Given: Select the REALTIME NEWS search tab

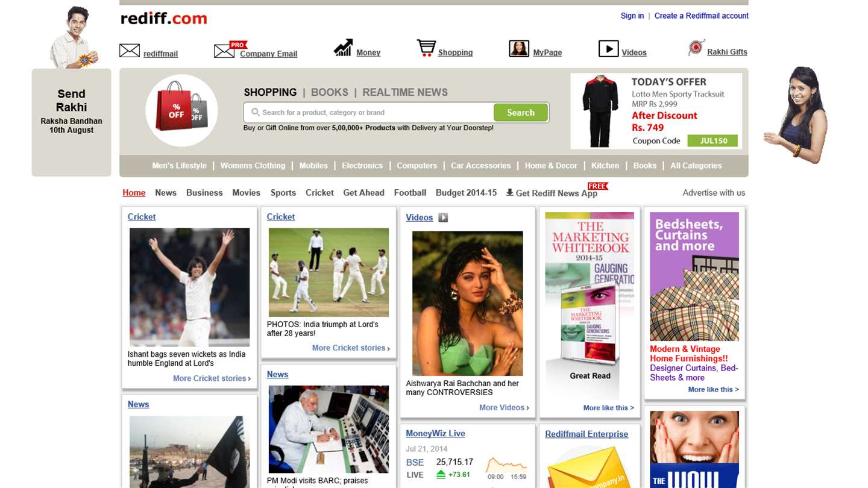Looking at the screenshot, I should 405,92.
